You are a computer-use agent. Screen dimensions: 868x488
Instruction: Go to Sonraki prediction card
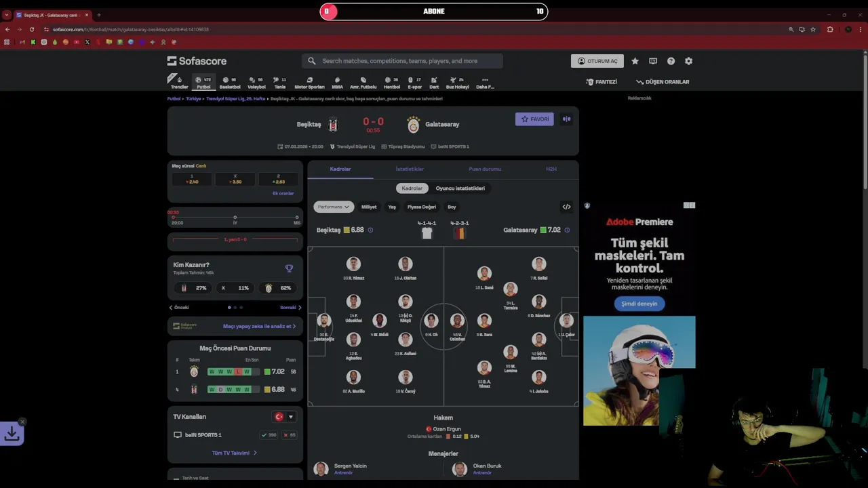click(291, 308)
